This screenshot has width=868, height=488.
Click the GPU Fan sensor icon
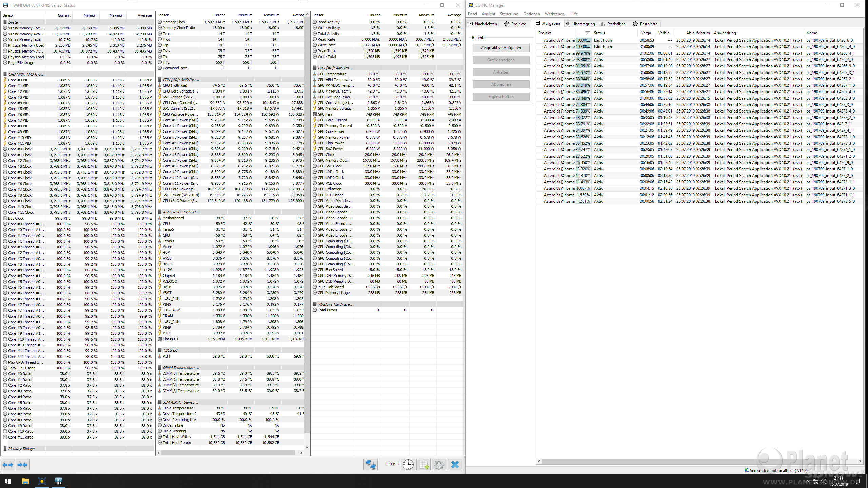pos(315,114)
